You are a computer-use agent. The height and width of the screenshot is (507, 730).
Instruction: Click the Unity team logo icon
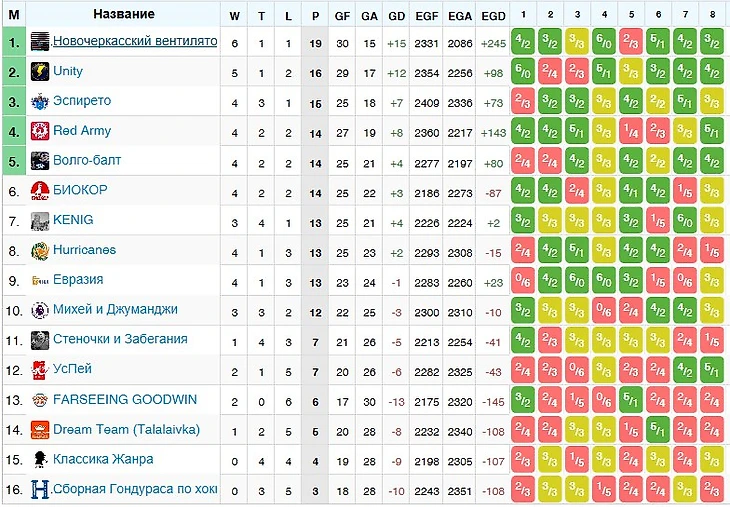coord(40,72)
